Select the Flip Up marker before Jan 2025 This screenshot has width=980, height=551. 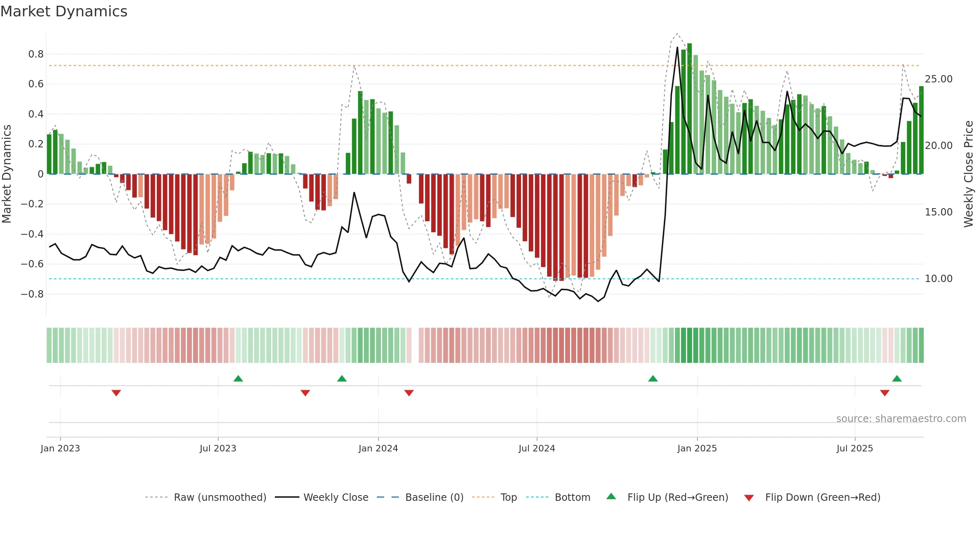(x=653, y=378)
